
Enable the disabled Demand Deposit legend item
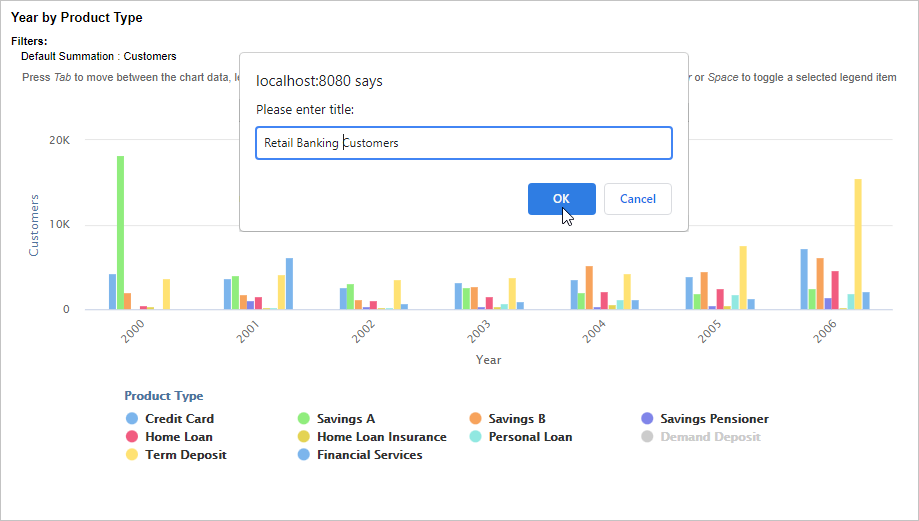point(710,437)
